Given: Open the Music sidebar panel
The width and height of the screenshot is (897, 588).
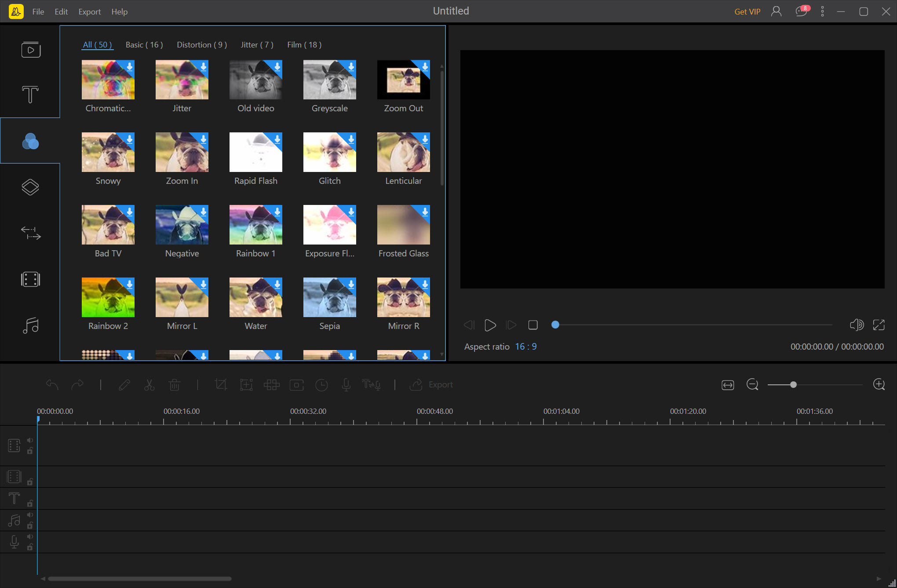Looking at the screenshot, I should click(30, 325).
